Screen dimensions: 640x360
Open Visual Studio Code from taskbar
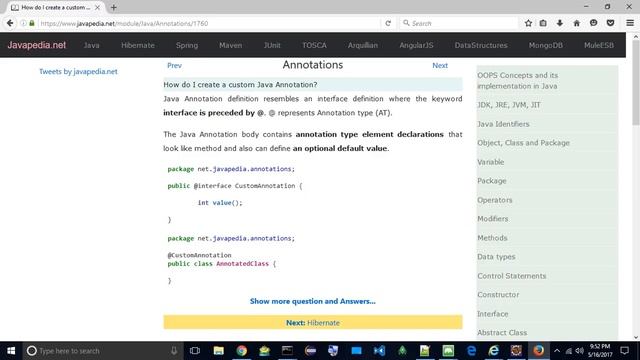pyautogui.click(x=379, y=351)
